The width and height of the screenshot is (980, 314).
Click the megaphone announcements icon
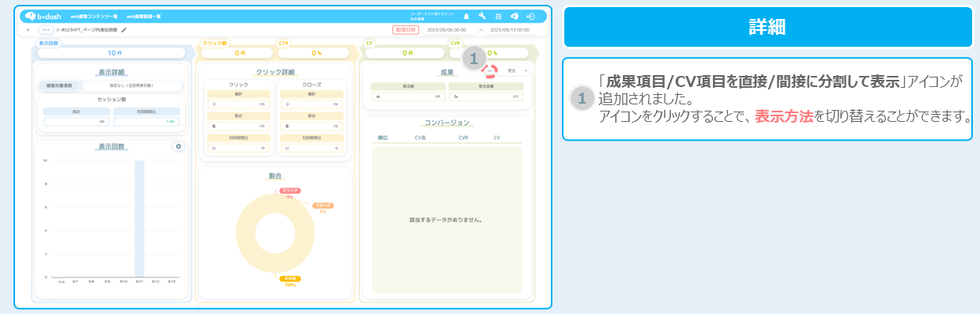[x=514, y=16]
